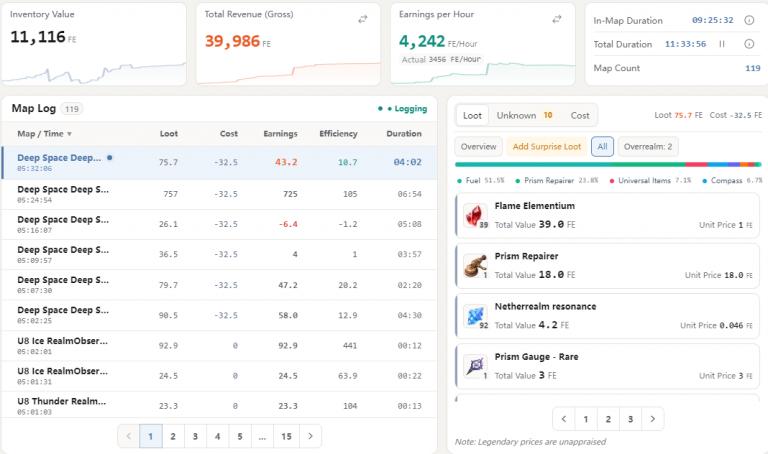Select the All filter
This screenshot has width=768, height=454.
(x=602, y=146)
